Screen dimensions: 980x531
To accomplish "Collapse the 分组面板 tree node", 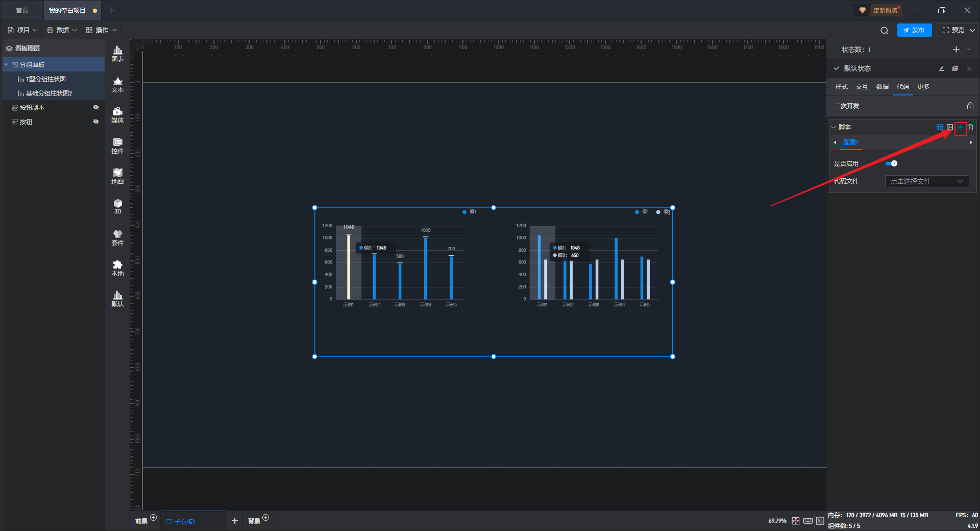I will click(x=6, y=65).
